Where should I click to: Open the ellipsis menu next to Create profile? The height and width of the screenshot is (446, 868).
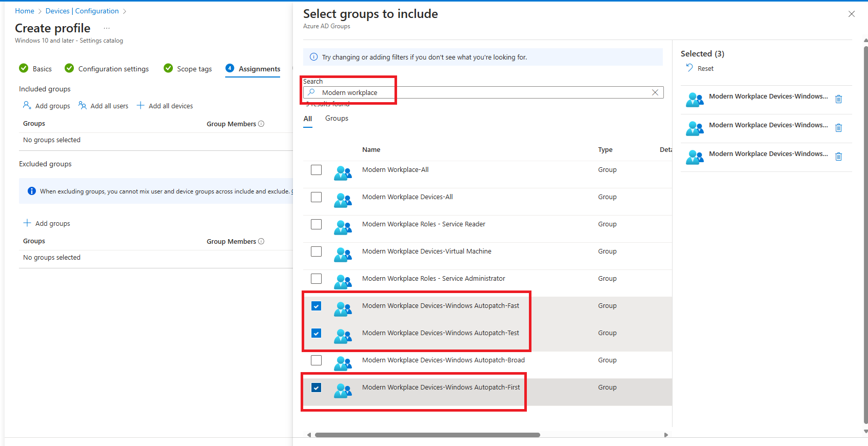[107, 28]
